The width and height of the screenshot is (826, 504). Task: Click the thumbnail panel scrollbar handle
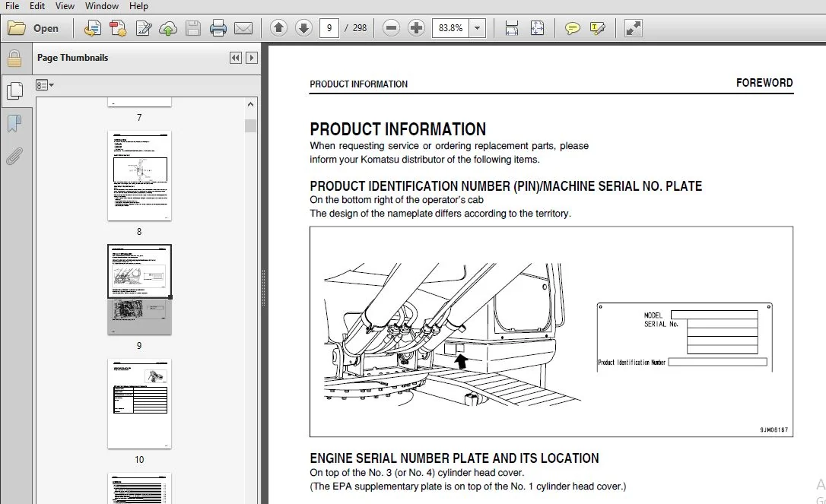point(251,125)
